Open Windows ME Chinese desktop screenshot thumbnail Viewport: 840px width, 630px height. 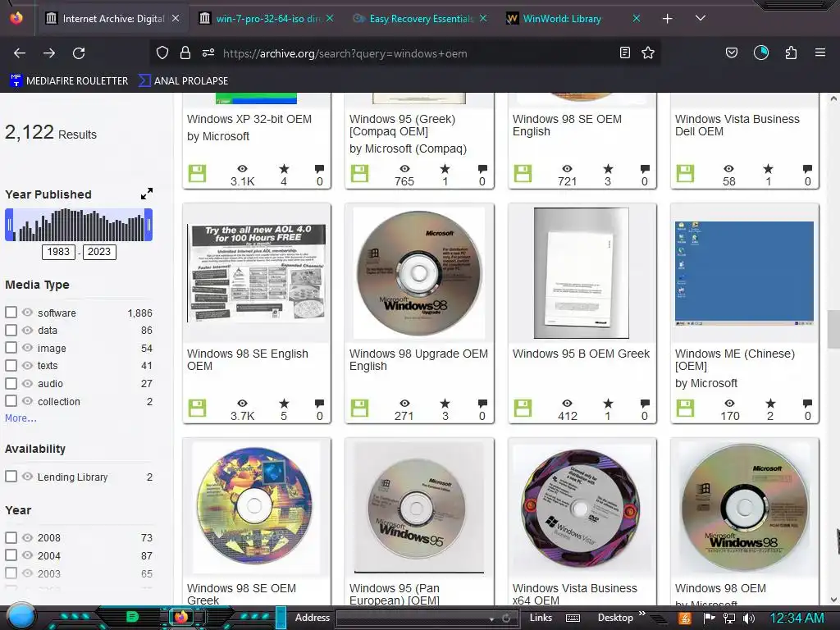[x=744, y=273]
